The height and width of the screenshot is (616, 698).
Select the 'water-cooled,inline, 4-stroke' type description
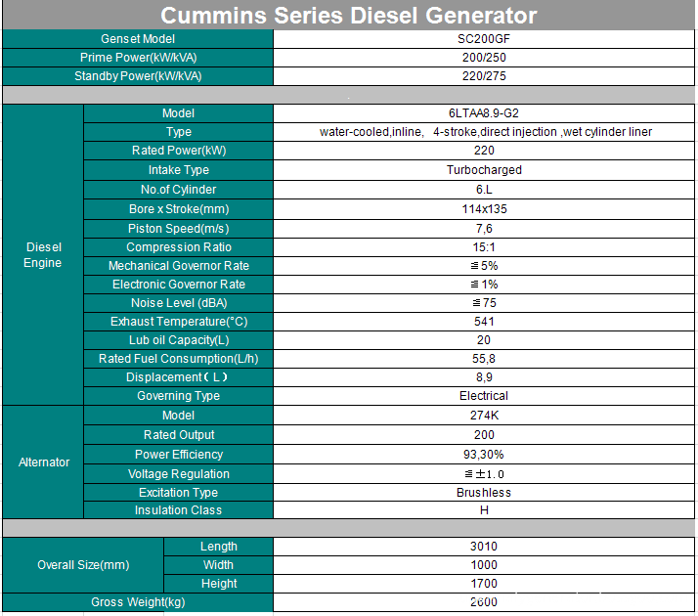(x=486, y=132)
